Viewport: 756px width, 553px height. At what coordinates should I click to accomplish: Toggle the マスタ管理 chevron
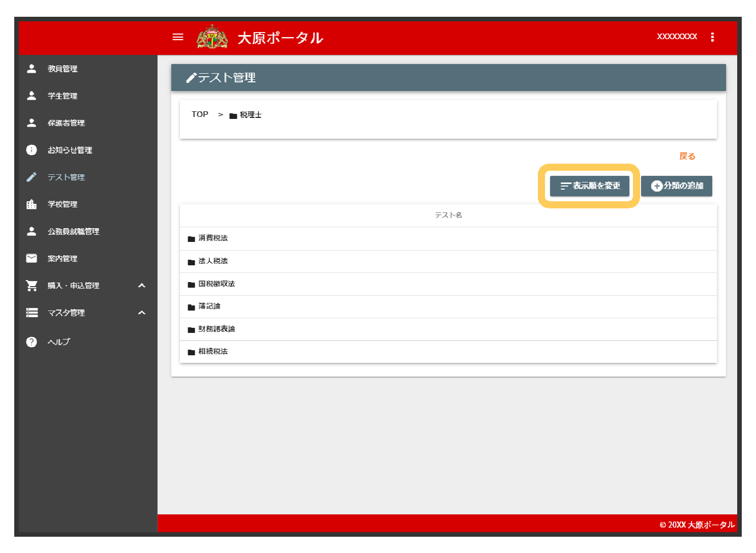coord(142,313)
